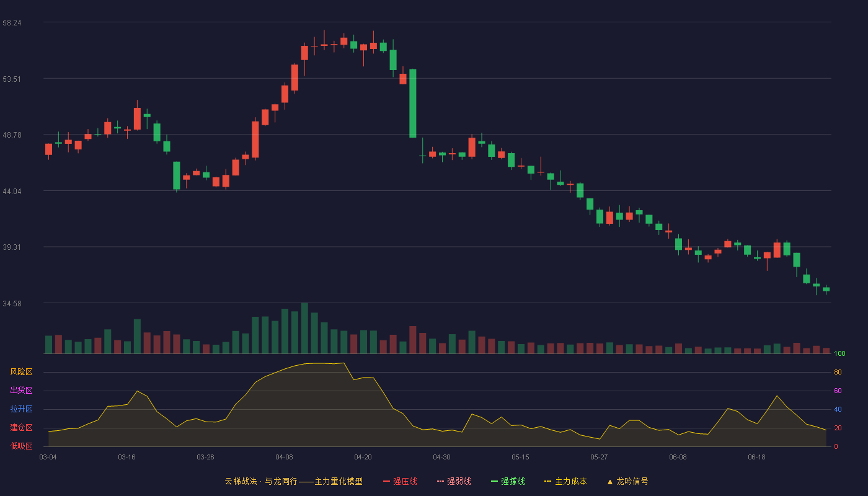Click the green 100 indicator axis value

pyautogui.click(x=839, y=354)
